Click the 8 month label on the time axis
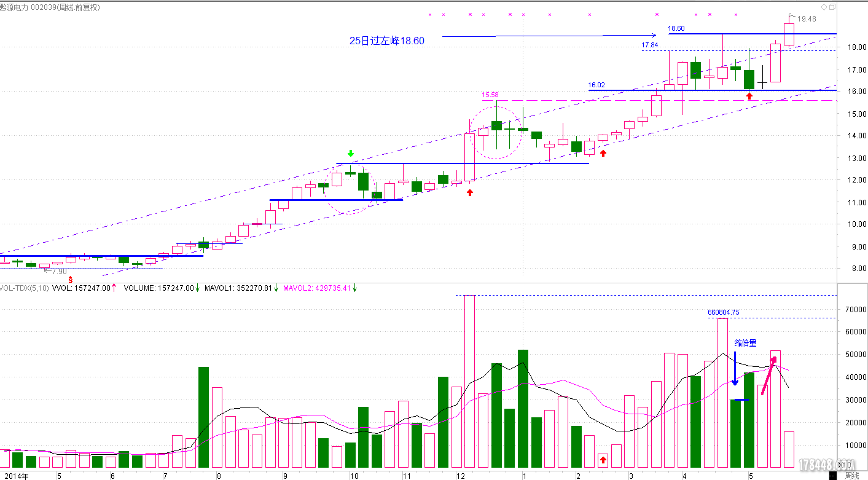Image resolution: width=868 pixels, height=480 pixels. click(x=219, y=476)
